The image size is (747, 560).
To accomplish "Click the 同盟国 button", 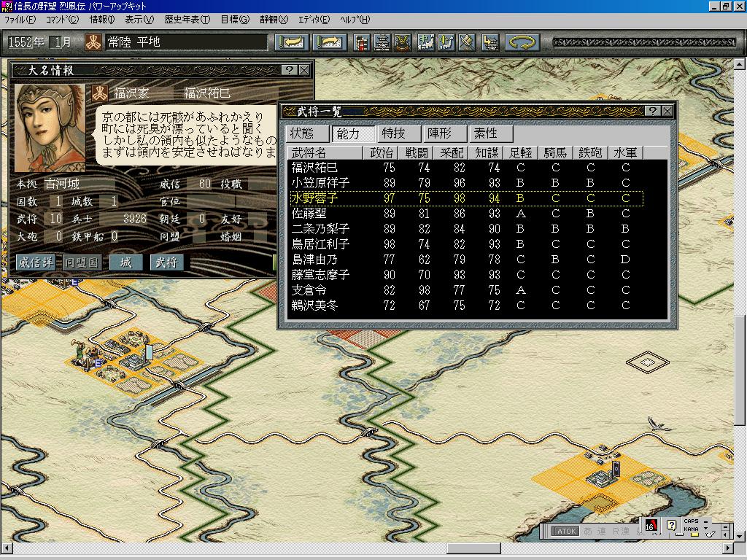I will pos(82,262).
